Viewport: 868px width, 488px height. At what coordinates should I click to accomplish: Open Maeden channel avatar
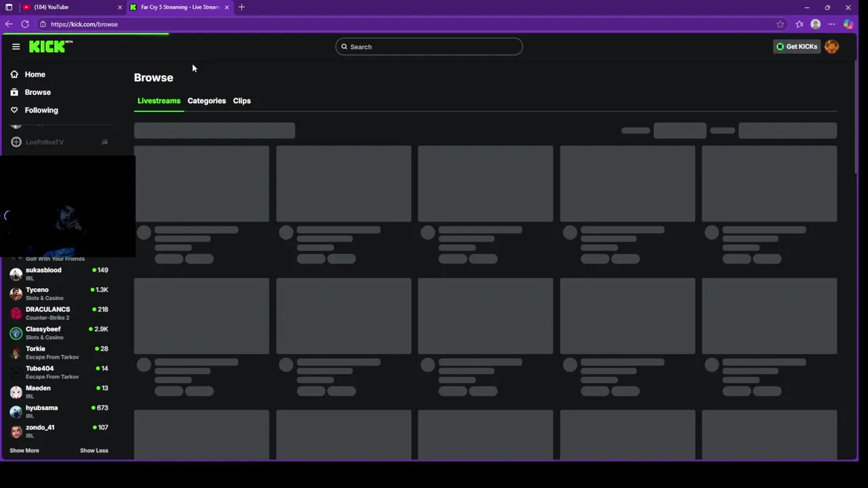coord(16,392)
